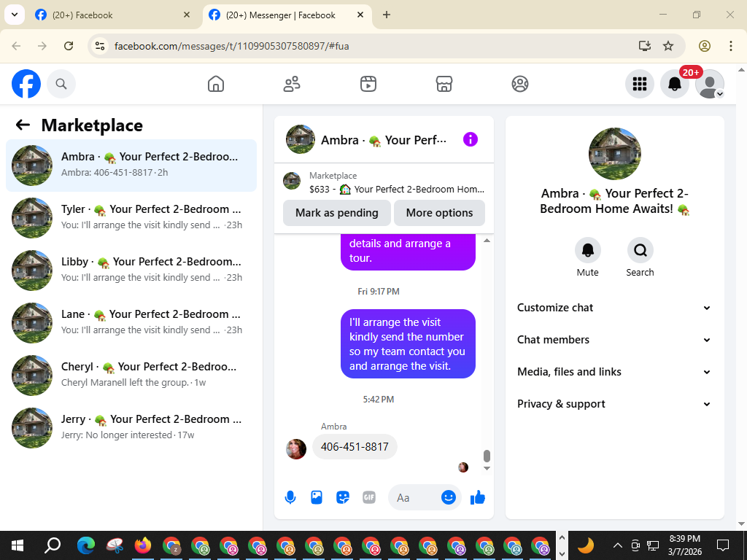Open the notifications bell with 20+ badge
This screenshot has width=747, height=560.
675,84
